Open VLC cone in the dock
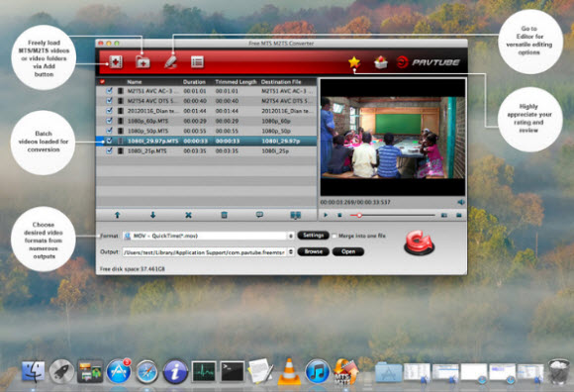Screen dimensions: 574x392 [x=289, y=371]
